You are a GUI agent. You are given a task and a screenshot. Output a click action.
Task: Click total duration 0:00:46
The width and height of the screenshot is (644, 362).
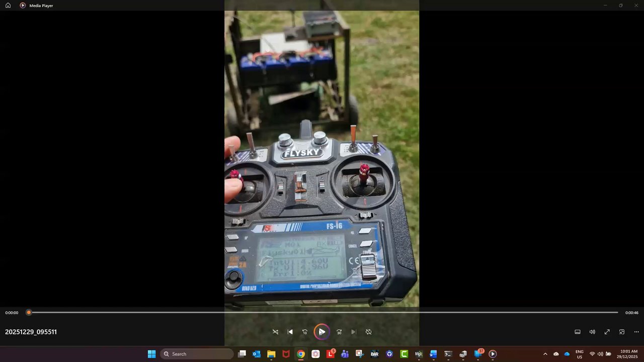point(631,313)
